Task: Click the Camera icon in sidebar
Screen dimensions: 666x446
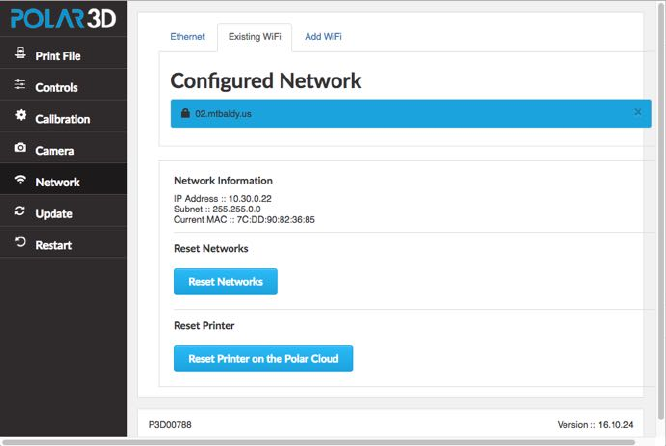Action: click(x=20, y=150)
